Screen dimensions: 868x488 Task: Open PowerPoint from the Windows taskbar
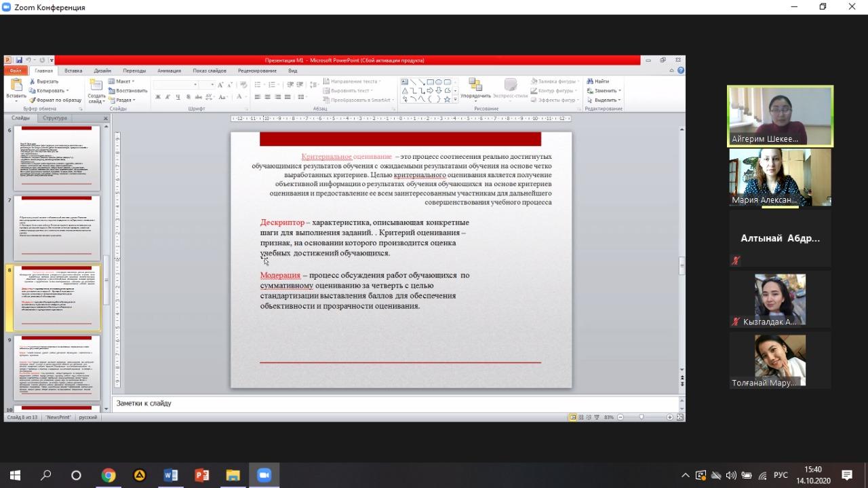(x=201, y=475)
